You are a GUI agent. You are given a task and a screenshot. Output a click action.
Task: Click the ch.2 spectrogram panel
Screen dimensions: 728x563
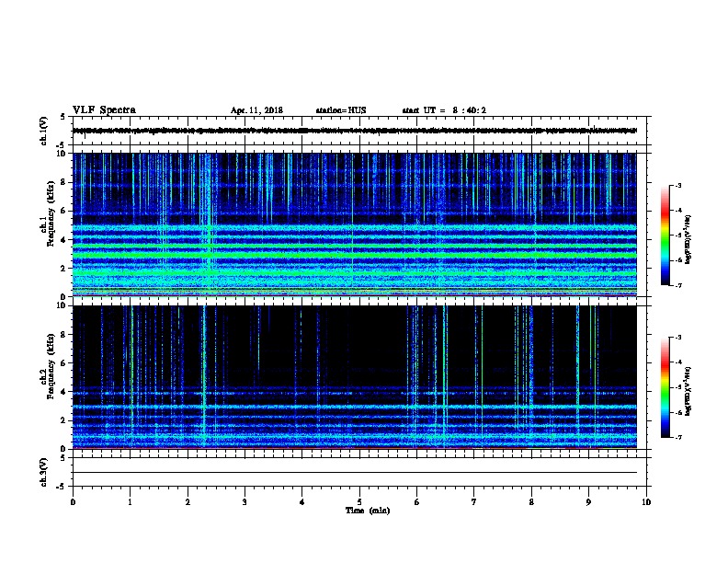pos(355,377)
